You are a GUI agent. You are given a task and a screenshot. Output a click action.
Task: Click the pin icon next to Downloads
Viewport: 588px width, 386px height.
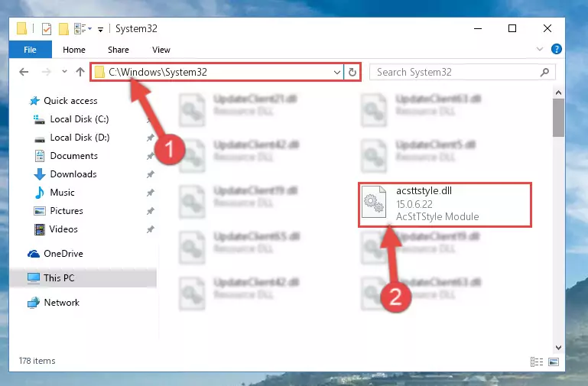tap(151, 174)
